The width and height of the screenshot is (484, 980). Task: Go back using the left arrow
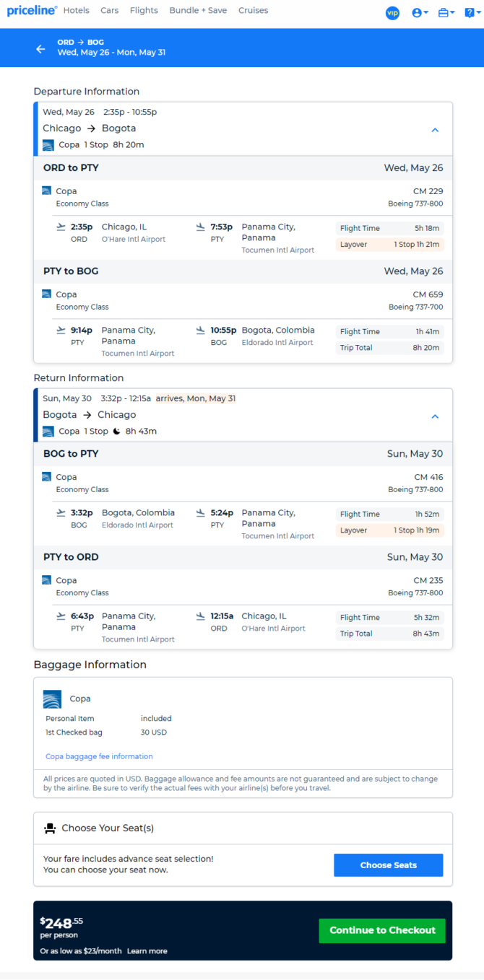40,49
